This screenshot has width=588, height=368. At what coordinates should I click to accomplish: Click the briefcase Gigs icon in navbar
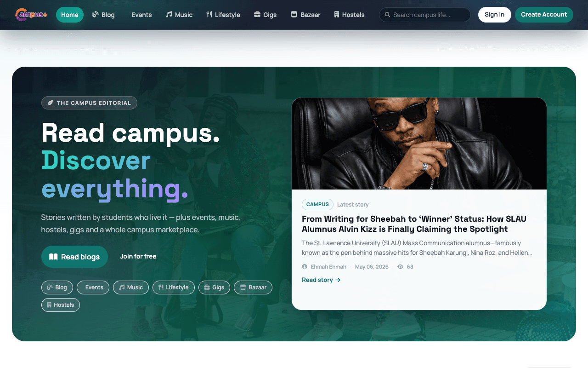coord(257,15)
